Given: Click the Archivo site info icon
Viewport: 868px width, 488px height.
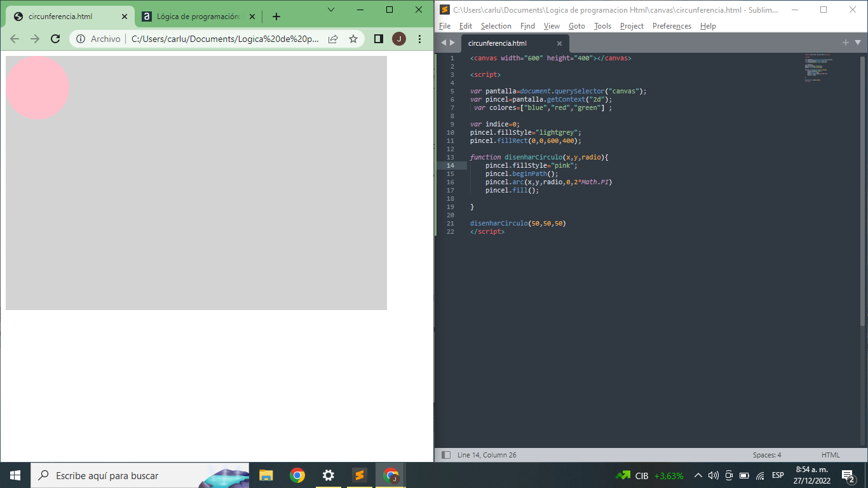Looking at the screenshot, I should point(81,39).
